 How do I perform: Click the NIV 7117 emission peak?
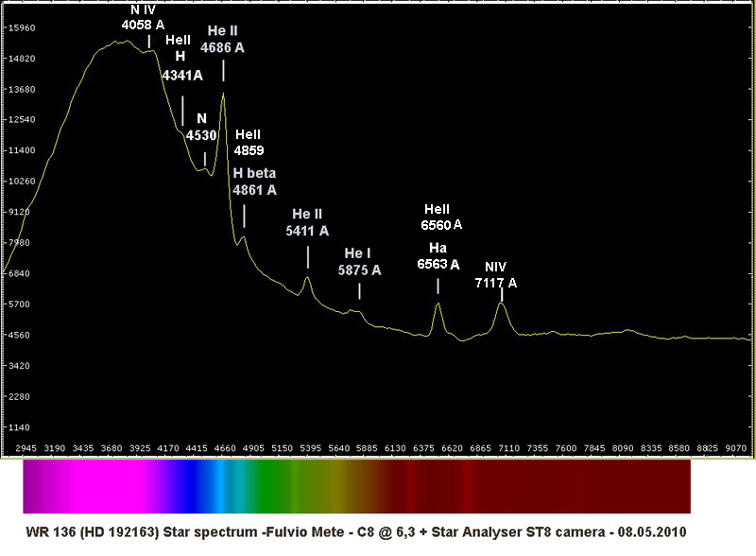point(502,304)
